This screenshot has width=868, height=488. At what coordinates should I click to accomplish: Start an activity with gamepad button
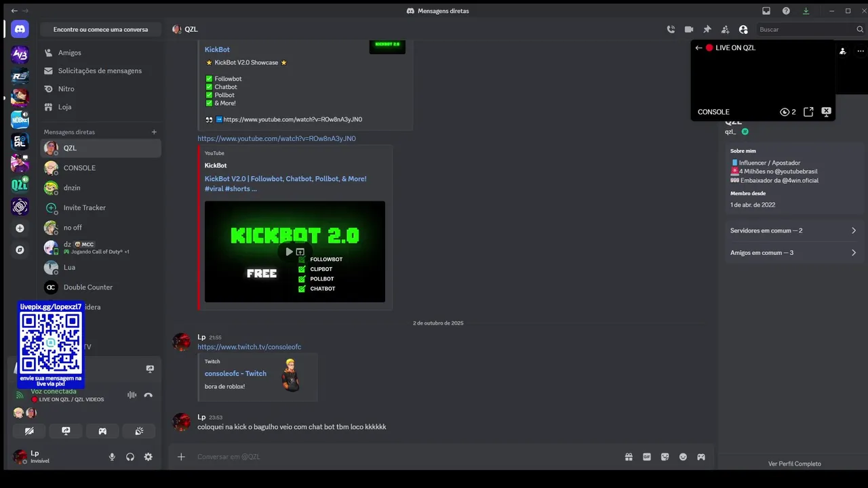click(102, 431)
